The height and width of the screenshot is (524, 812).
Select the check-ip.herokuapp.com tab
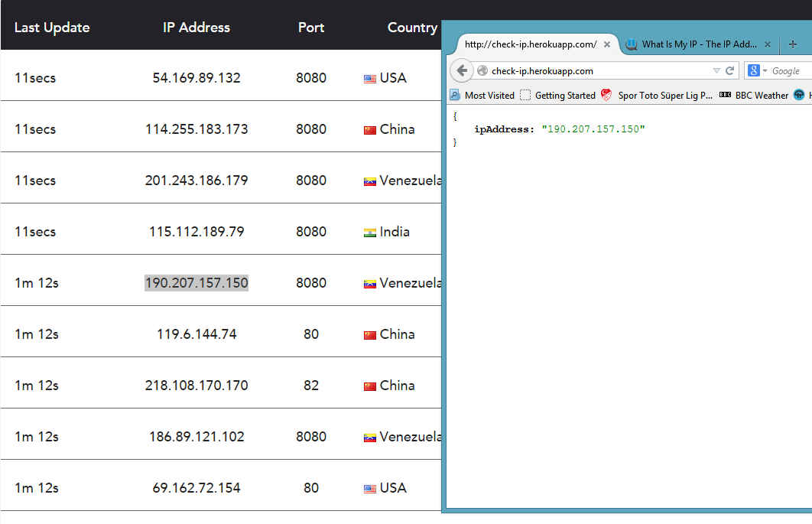coord(530,44)
